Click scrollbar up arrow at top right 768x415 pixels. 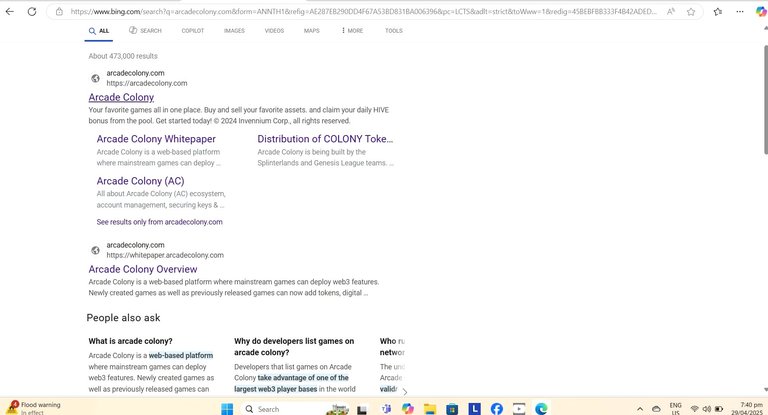point(765,29)
